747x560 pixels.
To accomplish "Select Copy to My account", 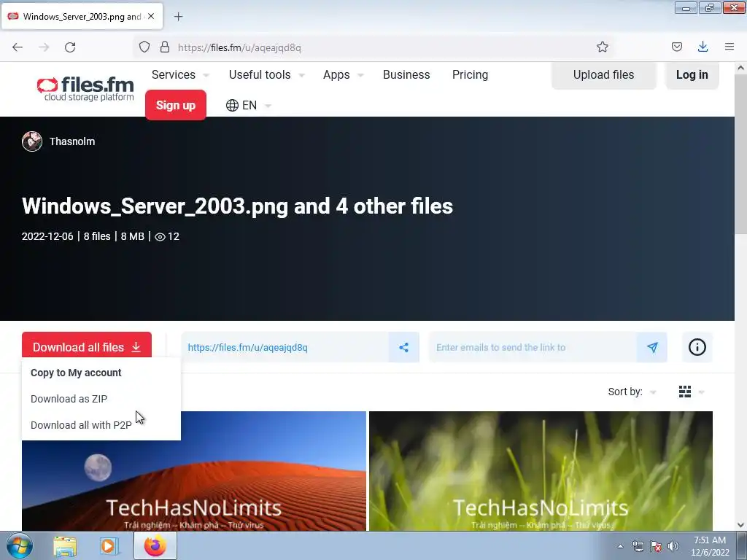I will (76, 373).
